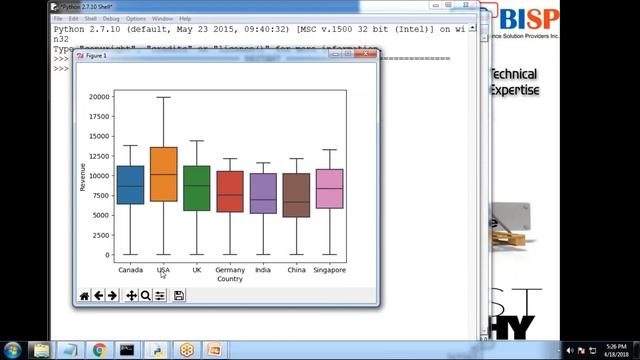Click the UK x-axis label
640x360 pixels.
coord(197,270)
